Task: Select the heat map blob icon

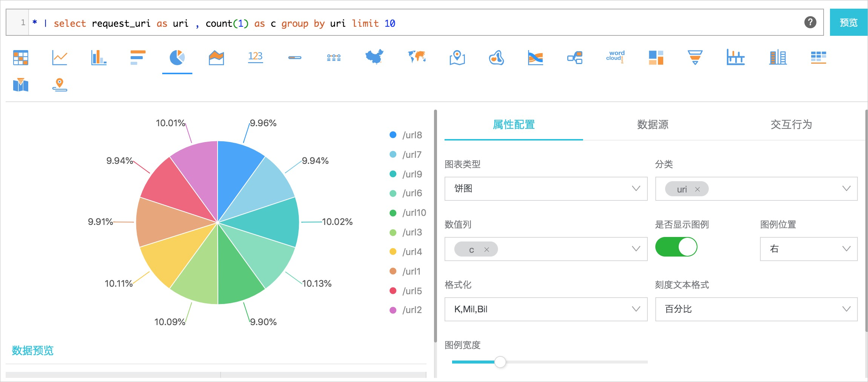Action: (496, 58)
